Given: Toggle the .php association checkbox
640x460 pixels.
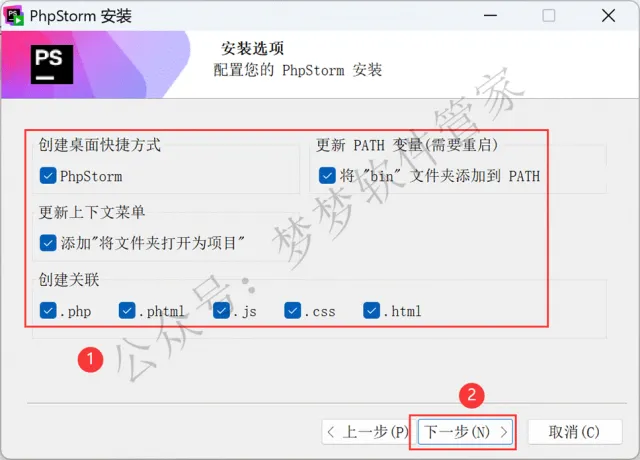Looking at the screenshot, I should (48, 311).
